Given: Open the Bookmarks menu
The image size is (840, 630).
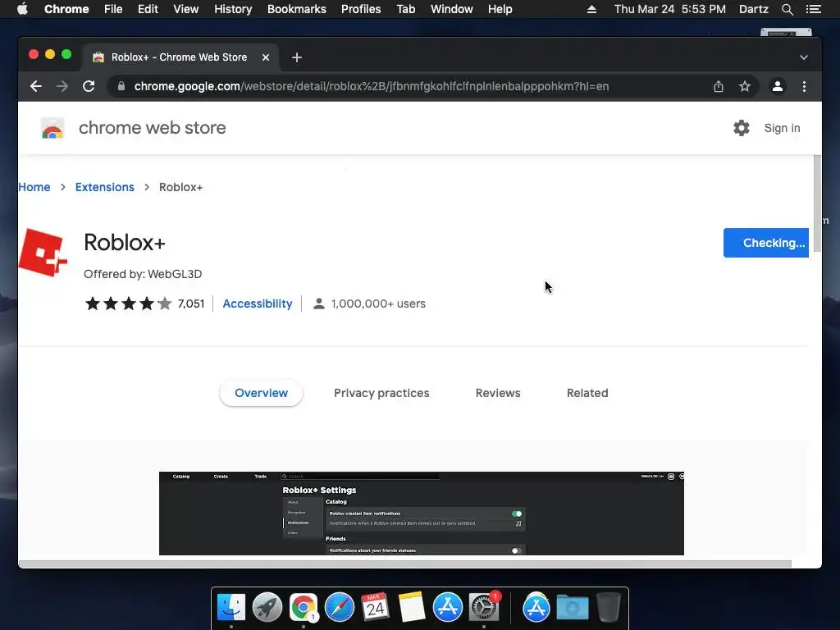Looking at the screenshot, I should coord(297,9).
